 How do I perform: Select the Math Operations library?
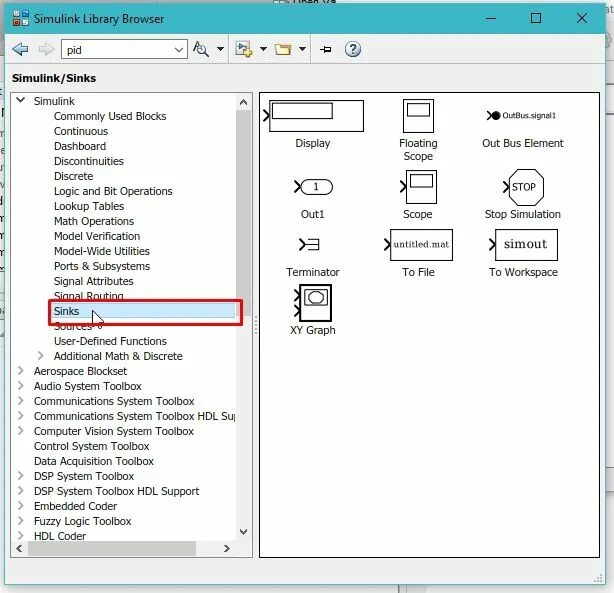(x=94, y=221)
